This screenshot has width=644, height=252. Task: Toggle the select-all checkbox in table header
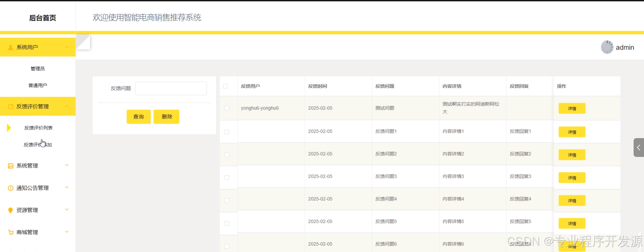click(226, 86)
